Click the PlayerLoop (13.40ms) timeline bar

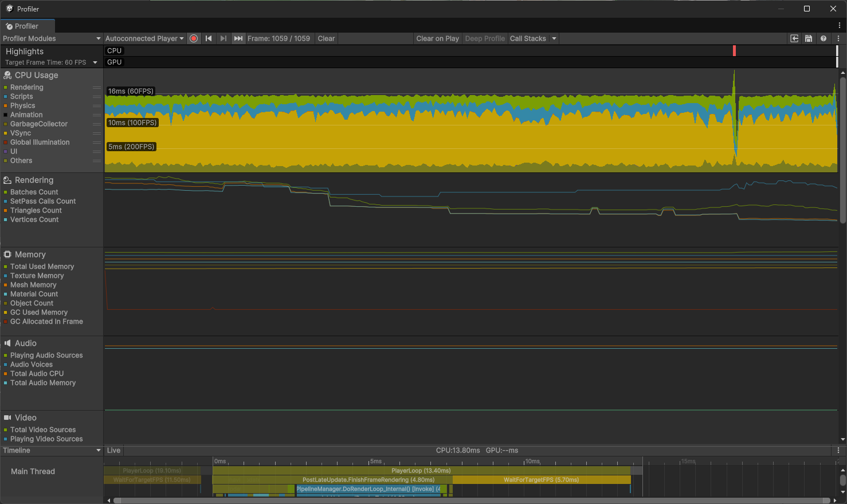[x=421, y=471]
